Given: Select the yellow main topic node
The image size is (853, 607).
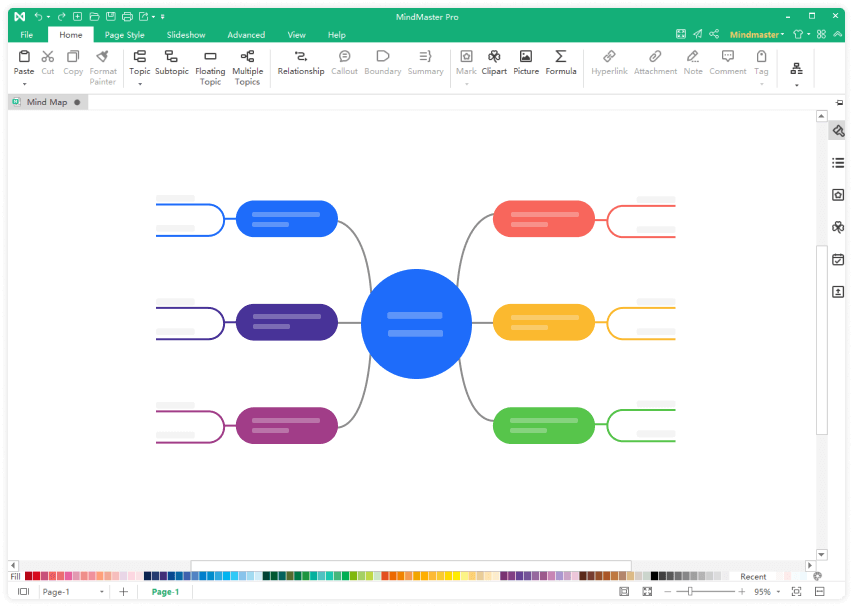Looking at the screenshot, I should (544, 322).
